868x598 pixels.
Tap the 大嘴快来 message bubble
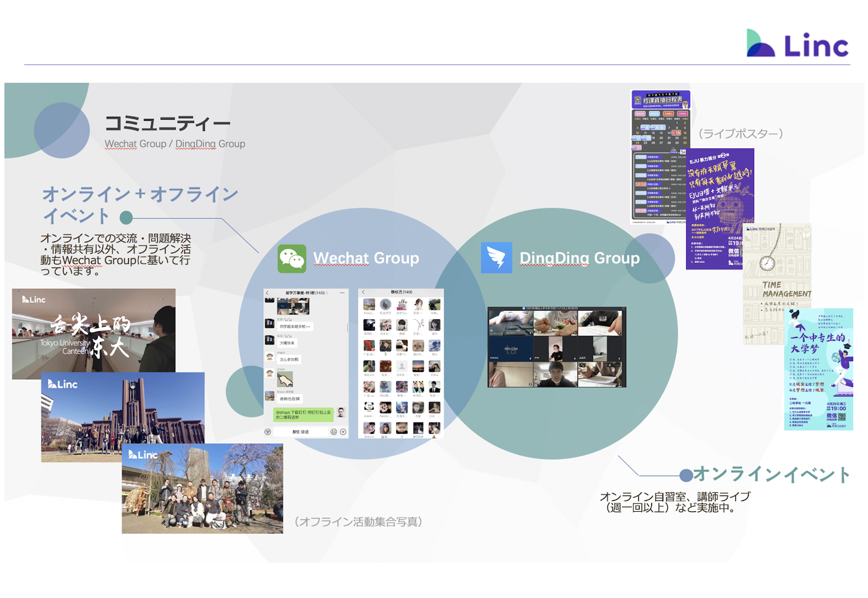pos(287,343)
